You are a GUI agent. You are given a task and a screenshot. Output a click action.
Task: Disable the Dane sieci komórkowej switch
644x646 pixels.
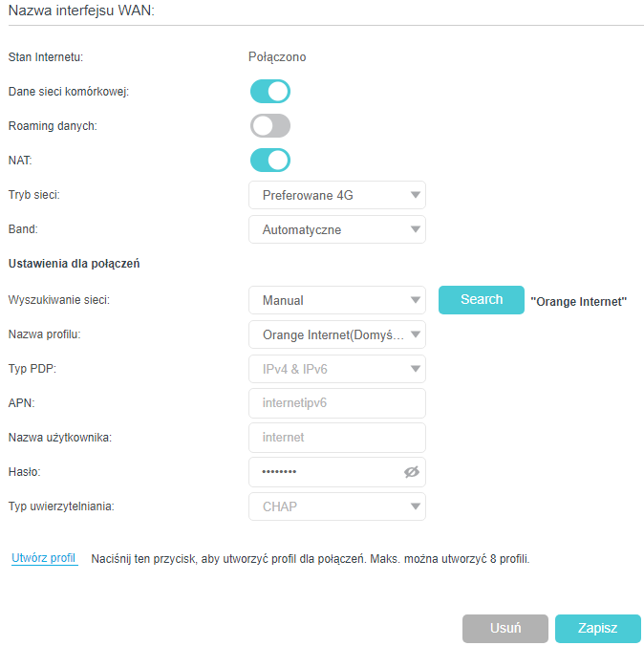click(x=269, y=92)
